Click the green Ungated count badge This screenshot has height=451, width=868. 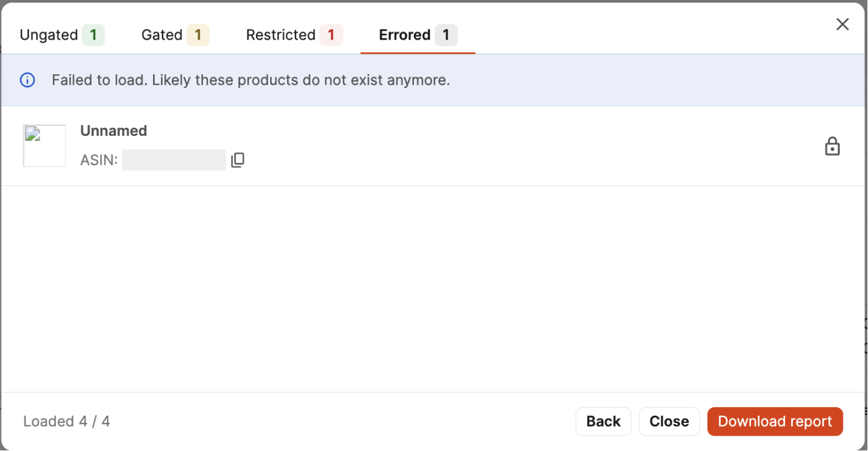(x=93, y=35)
